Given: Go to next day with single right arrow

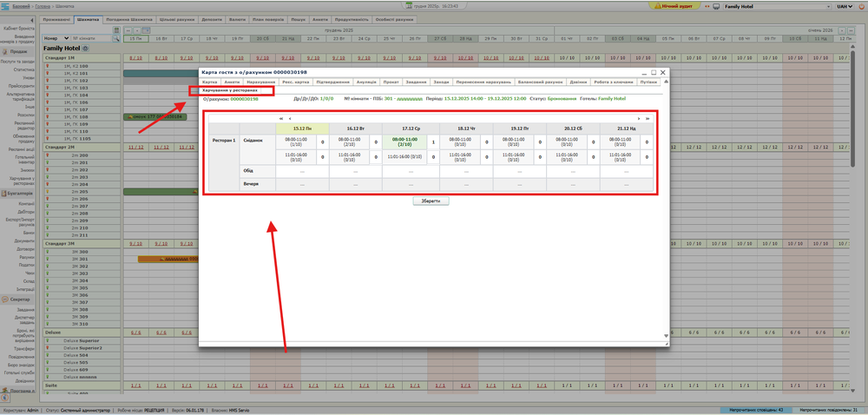Looking at the screenshot, I should (x=639, y=118).
